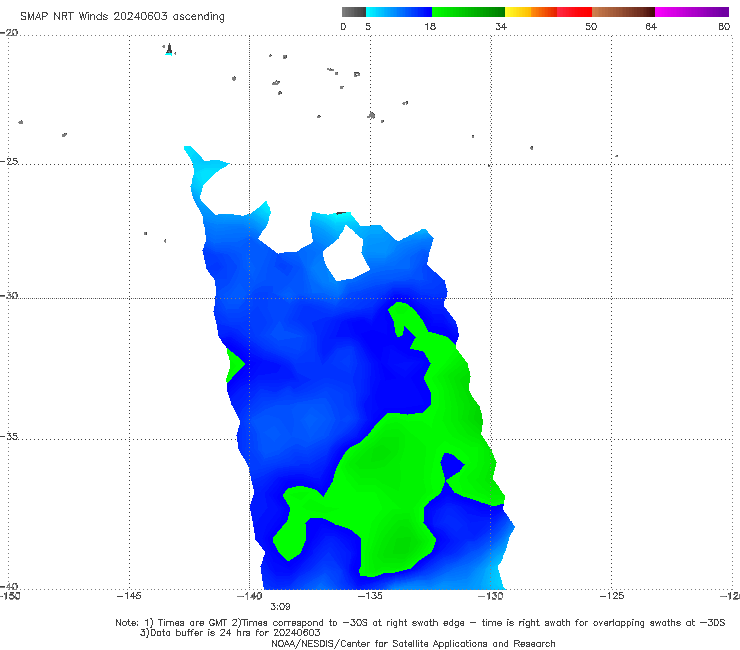Screen dimensions: 740x650
Task: Click the brown segment of the colorbar
Action: pyautogui.click(x=623, y=12)
